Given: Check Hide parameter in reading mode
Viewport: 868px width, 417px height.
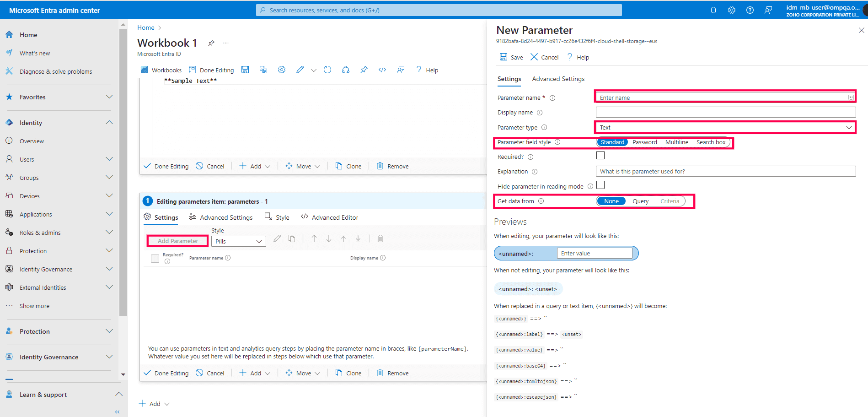Looking at the screenshot, I should (x=600, y=185).
